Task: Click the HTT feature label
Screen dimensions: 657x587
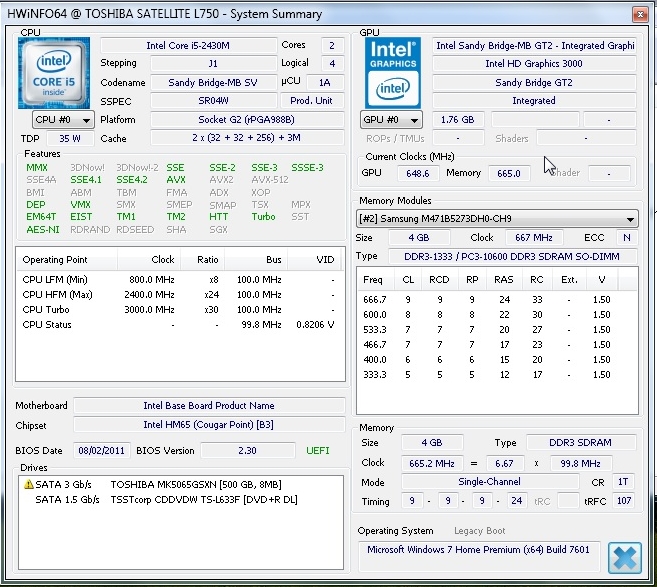Action: pyautogui.click(x=219, y=217)
